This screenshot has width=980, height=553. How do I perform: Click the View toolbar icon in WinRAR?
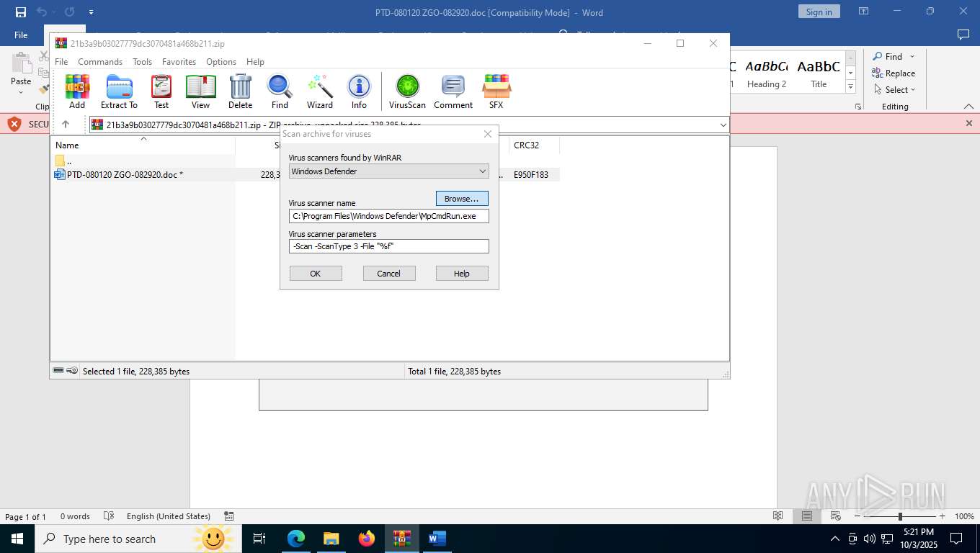click(x=200, y=91)
